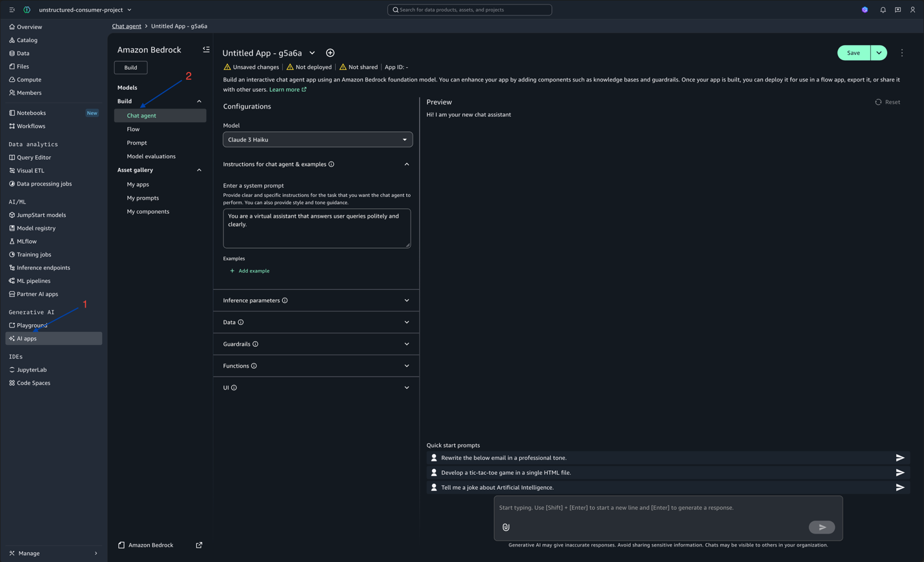
Task: Collapse the Instructions for chat agent section
Action: [x=407, y=164]
